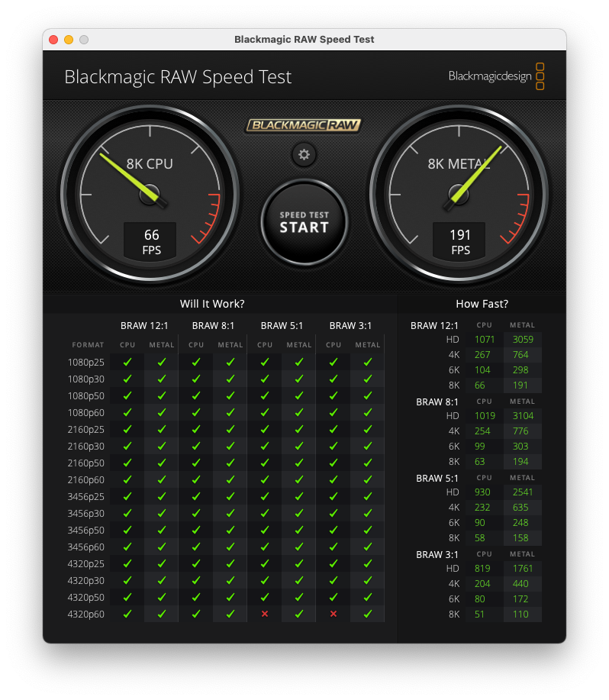
Task: Click the 3456p25 BRAW 3:1 CPU checkmark
Action: [x=333, y=496]
